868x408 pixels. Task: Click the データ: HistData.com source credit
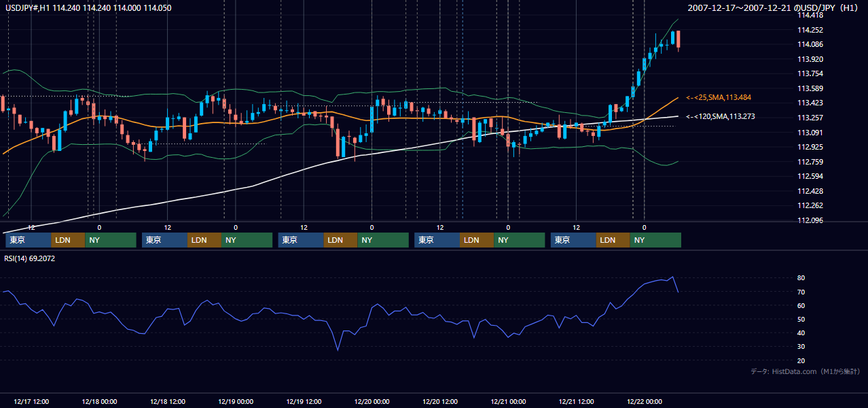805,371
